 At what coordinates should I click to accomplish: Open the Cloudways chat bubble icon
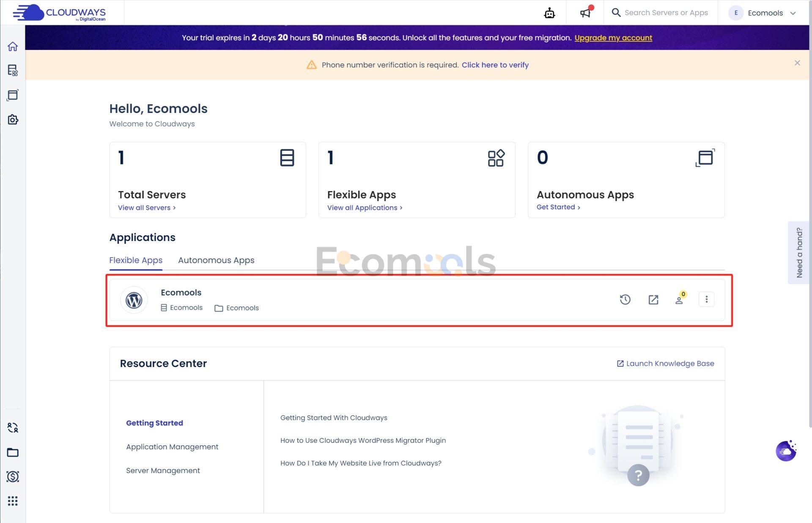coord(786,451)
